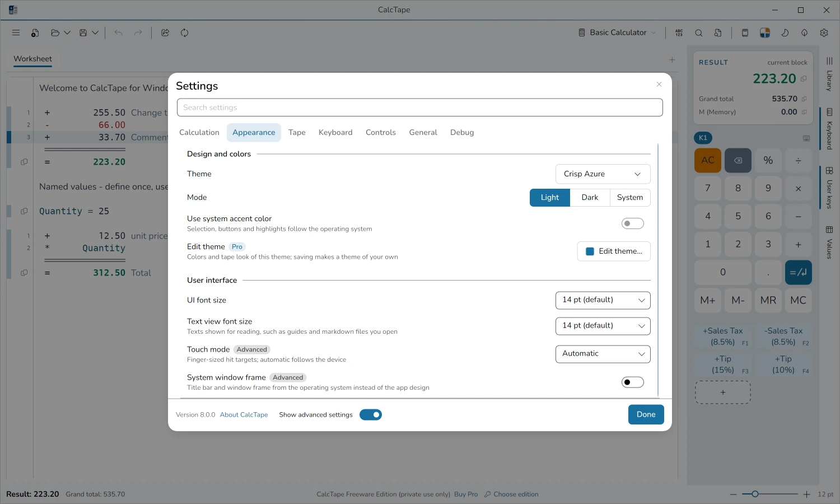The height and width of the screenshot is (504, 840).
Task: Toggle System window frame switch
Action: pyautogui.click(x=633, y=382)
